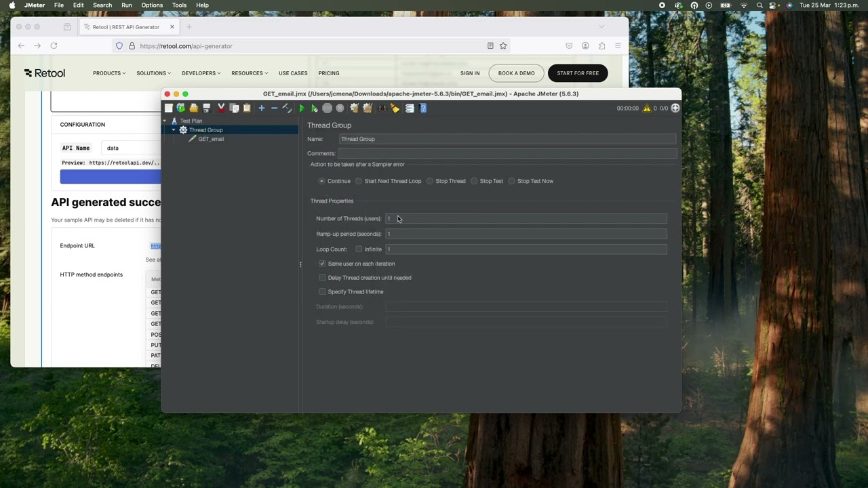This screenshot has width=868, height=488.
Task: Click the Toggle enable/disable icon in JMeter toolbar
Action: tap(287, 108)
